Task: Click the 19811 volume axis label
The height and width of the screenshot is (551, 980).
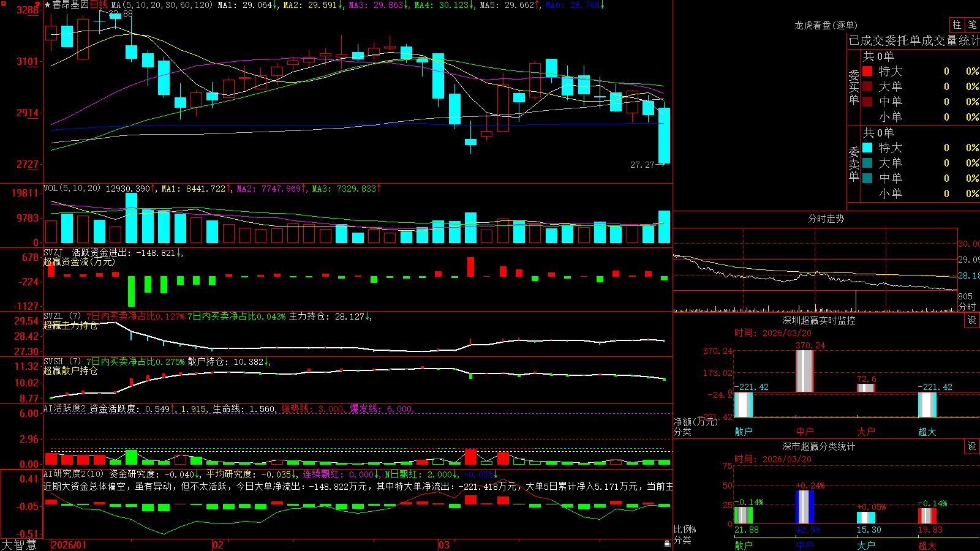Action: pos(24,193)
